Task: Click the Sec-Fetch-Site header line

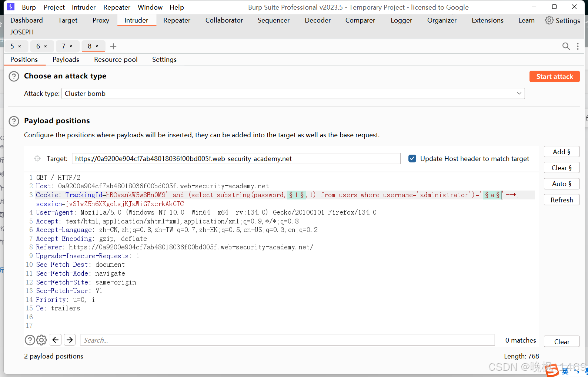Action: pyautogui.click(x=86, y=282)
